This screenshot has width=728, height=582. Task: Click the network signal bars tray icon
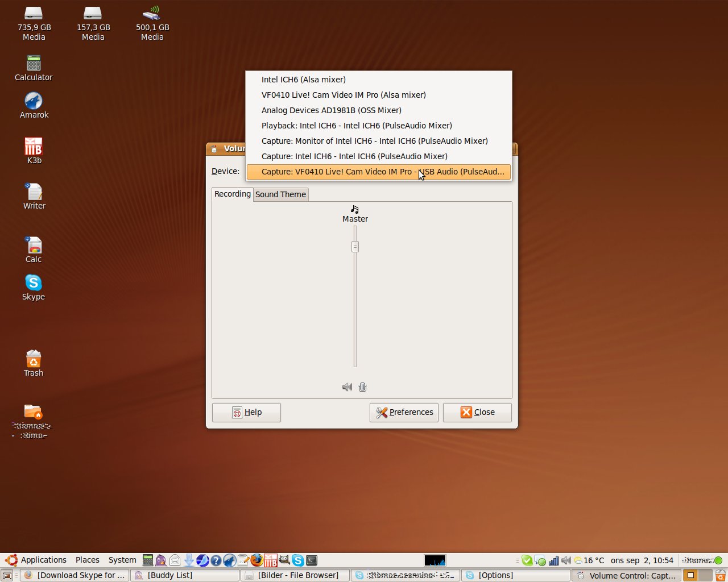pyautogui.click(x=553, y=560)
